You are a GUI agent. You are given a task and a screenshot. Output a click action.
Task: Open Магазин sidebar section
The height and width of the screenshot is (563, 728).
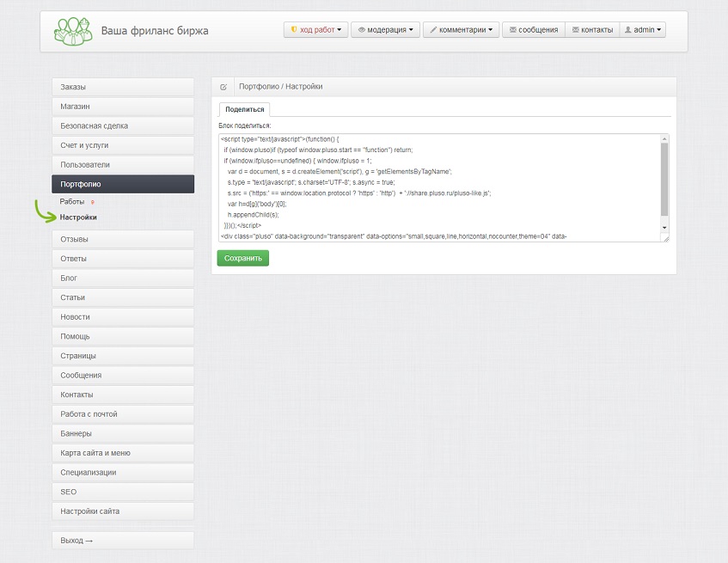(x=123, y=107)
